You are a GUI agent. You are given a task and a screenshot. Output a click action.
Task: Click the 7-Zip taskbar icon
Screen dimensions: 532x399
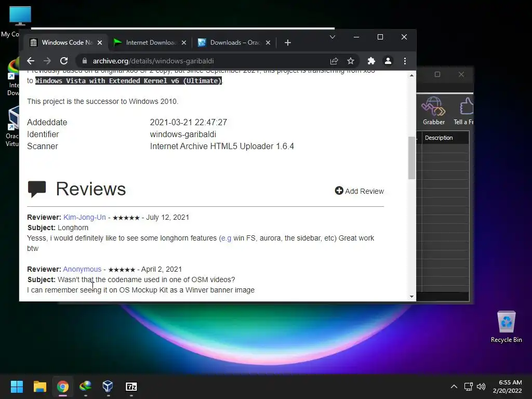[x=131, y=387]
